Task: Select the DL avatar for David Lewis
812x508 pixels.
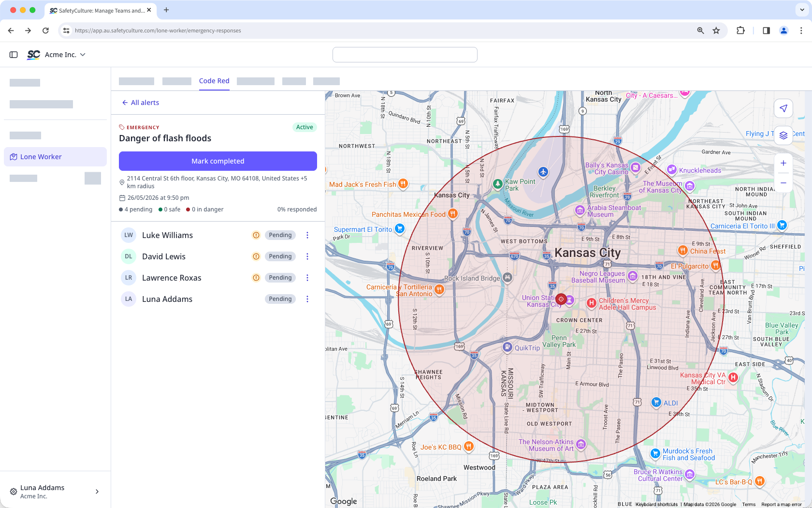Action: point(129,256)
